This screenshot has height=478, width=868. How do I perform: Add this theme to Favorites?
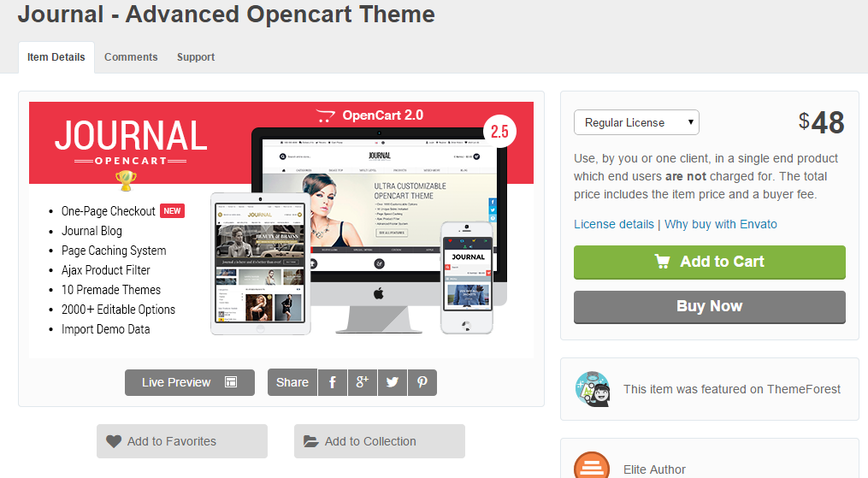(181, 441)
